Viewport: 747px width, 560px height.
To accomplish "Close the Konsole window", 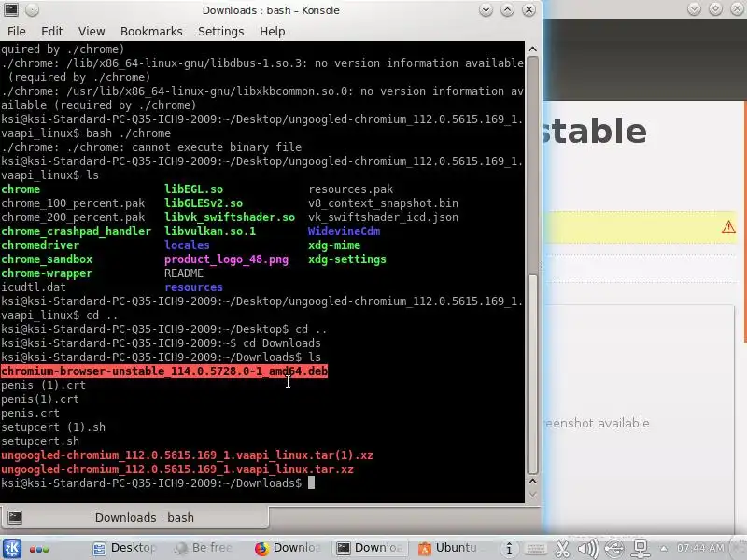I will click(529, 9).
